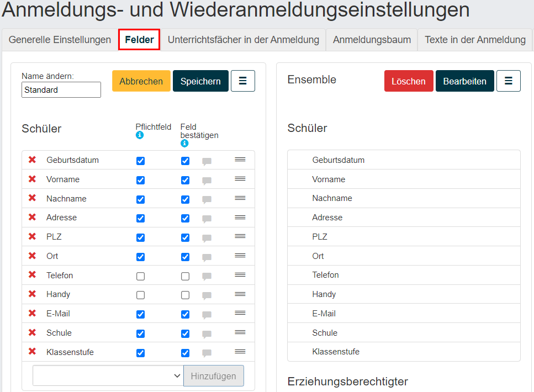The height and width of the screenshot is (392, 534).
Task: Remove the Nachname row's red X icon
Action: click(33, 198)
